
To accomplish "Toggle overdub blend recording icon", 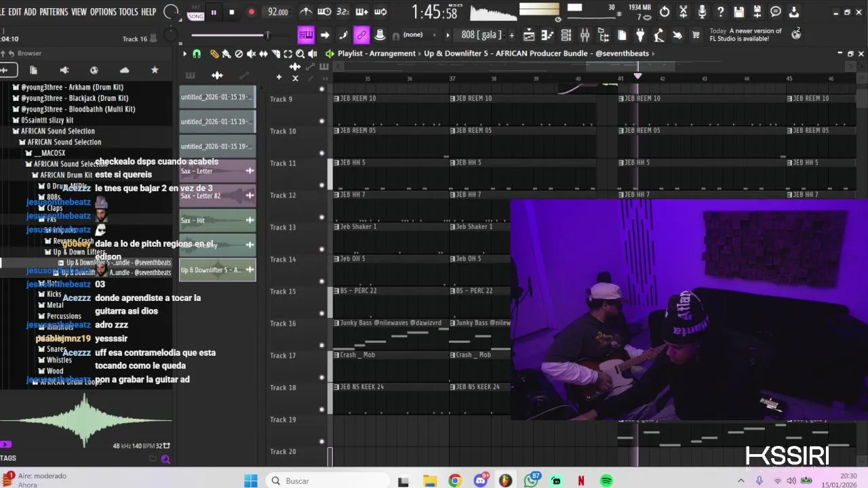I will [x=361, y=12].
